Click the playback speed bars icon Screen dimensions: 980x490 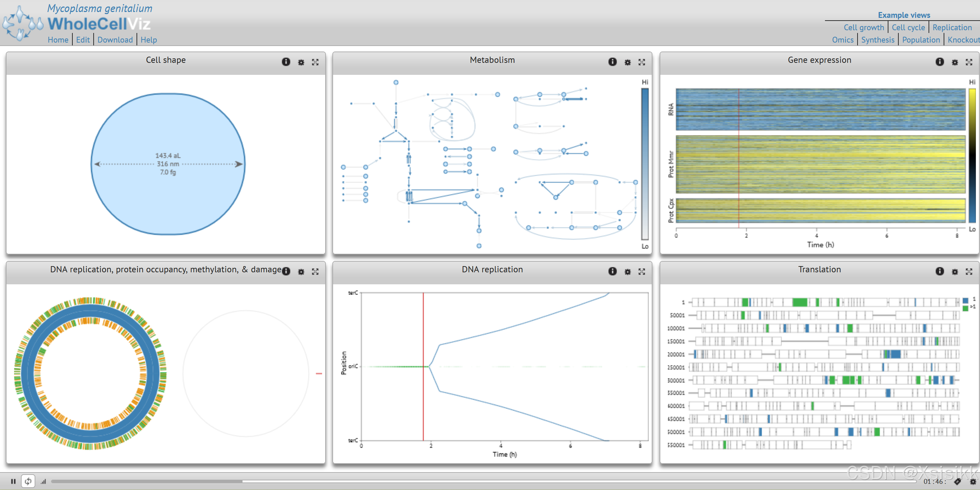click(43, 482)
